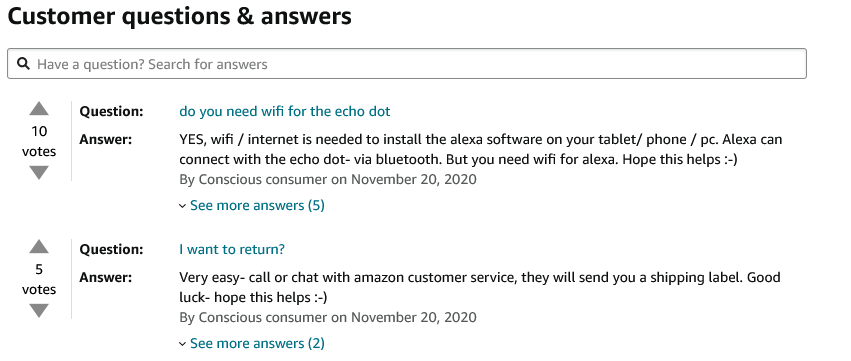Downvote the echo dot wifi question
Screen dimensions: 851x361
point(39,173)
